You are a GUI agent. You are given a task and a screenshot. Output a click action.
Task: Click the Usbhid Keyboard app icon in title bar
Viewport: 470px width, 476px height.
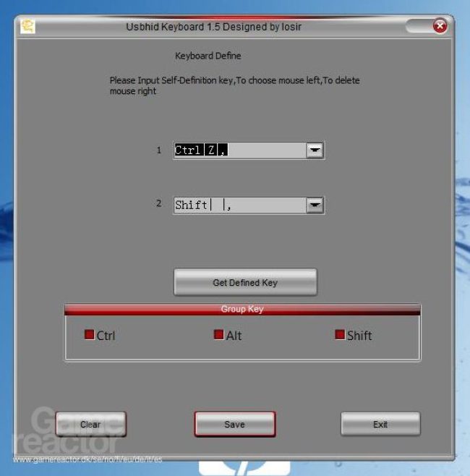pyautogui.click(x=27, y=27)
